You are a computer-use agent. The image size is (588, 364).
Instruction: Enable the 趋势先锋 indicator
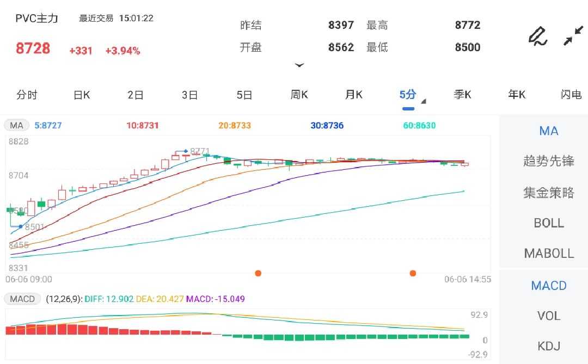pyautogui.click(x=549, y=162)
